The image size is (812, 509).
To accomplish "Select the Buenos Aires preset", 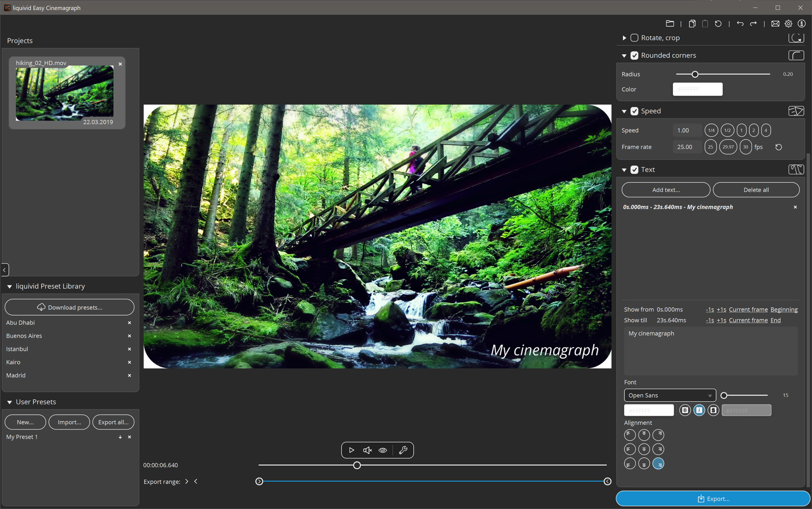I will [x=24, y=336].
